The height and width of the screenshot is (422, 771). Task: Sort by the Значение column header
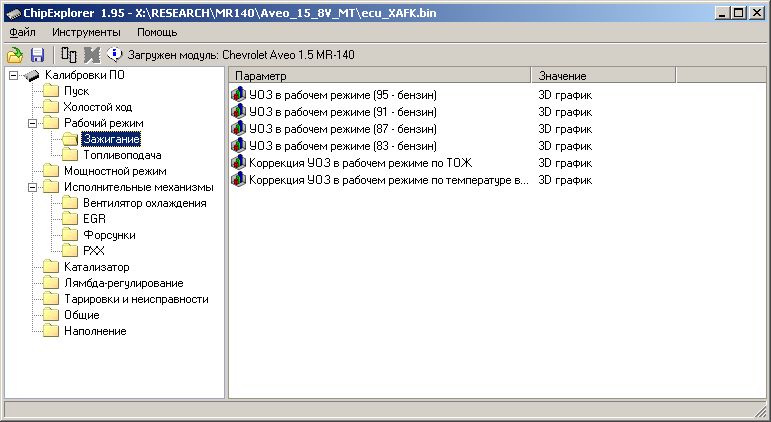tap(603, 76)
